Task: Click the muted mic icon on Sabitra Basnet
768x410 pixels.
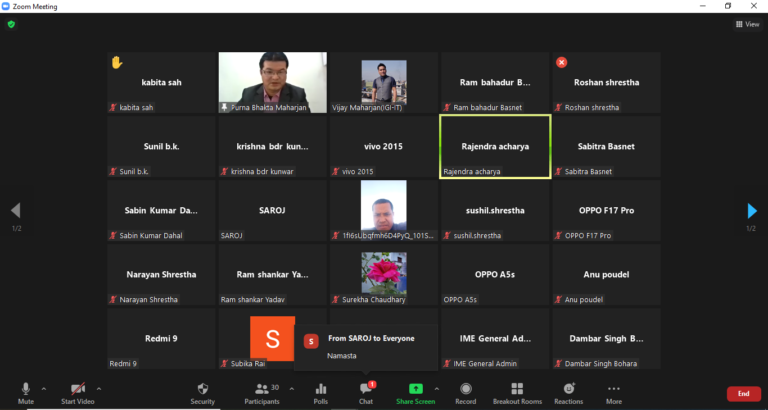Action: tap(558, 171)
